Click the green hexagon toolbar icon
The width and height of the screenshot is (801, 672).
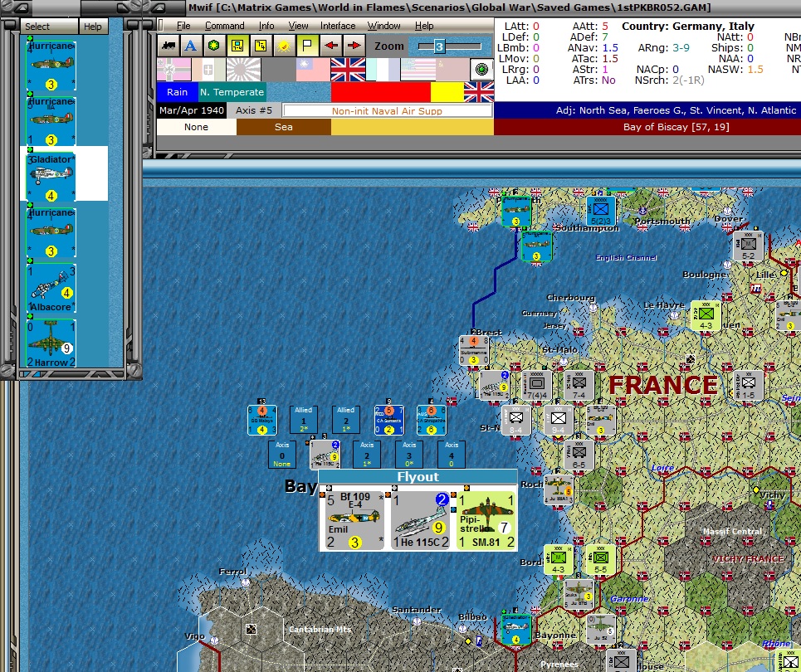pyautogui.click(x=214, y=46)
